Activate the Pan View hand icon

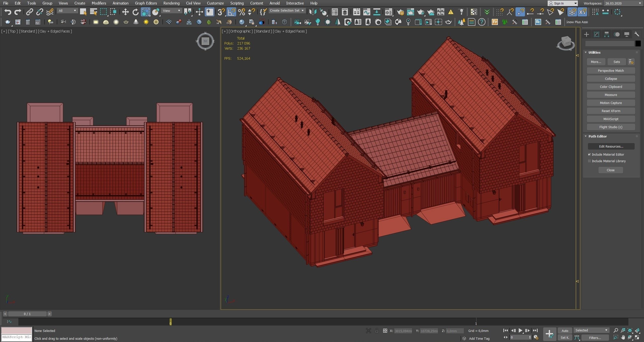click(623, 337)
